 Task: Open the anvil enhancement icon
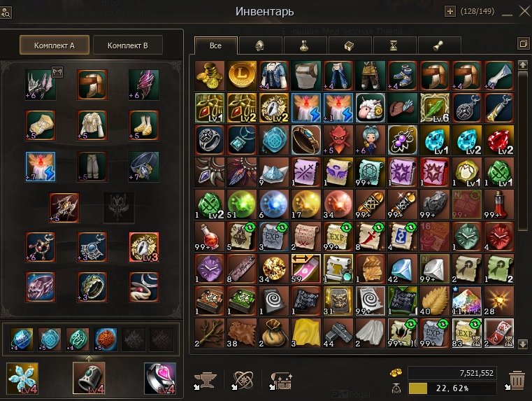206,381
